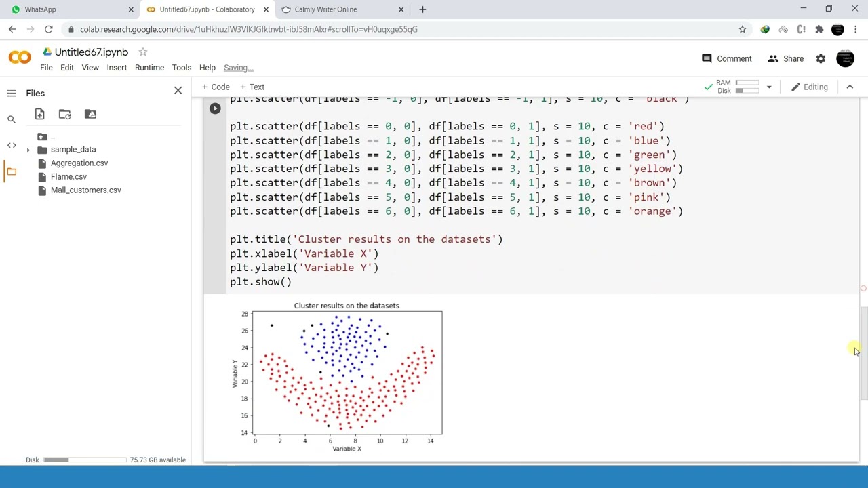
Task: Open the File menu
Action: [x=46, y=68]
